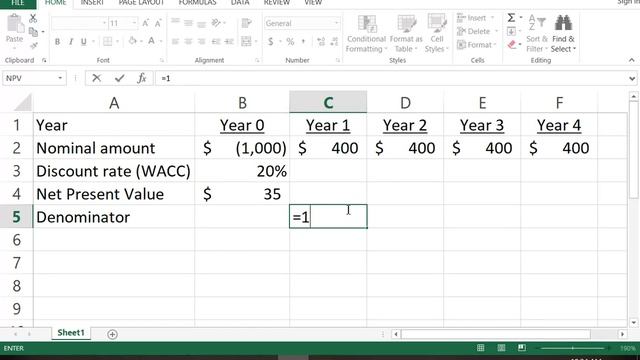640x360 pixels.
Task: Apply Comma Style format
Action: point(303,41)
